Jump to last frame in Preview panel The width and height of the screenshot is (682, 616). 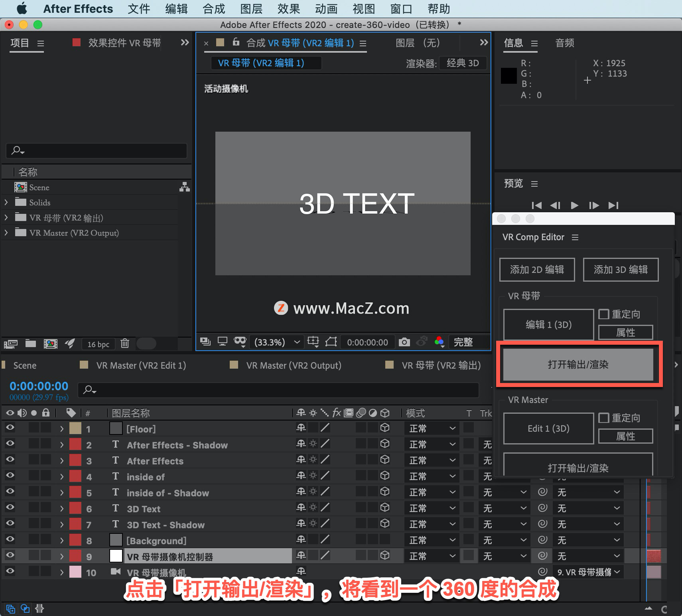point(613,205)
